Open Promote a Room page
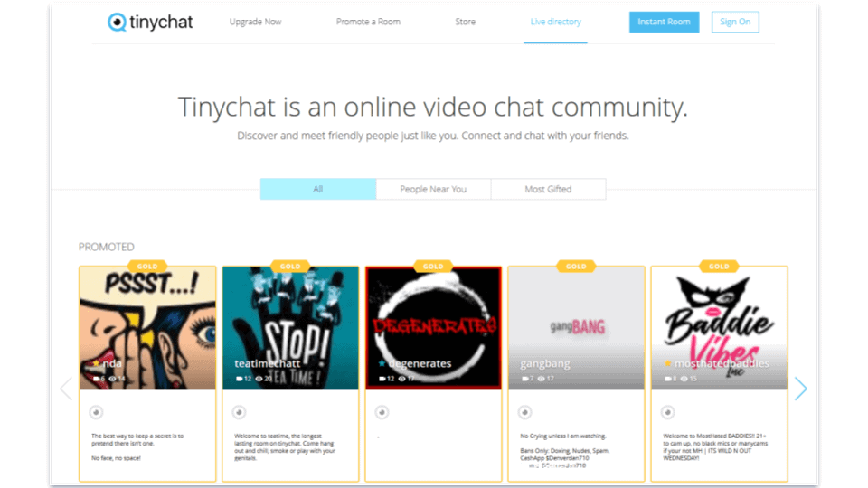 [x=368, y=22]
